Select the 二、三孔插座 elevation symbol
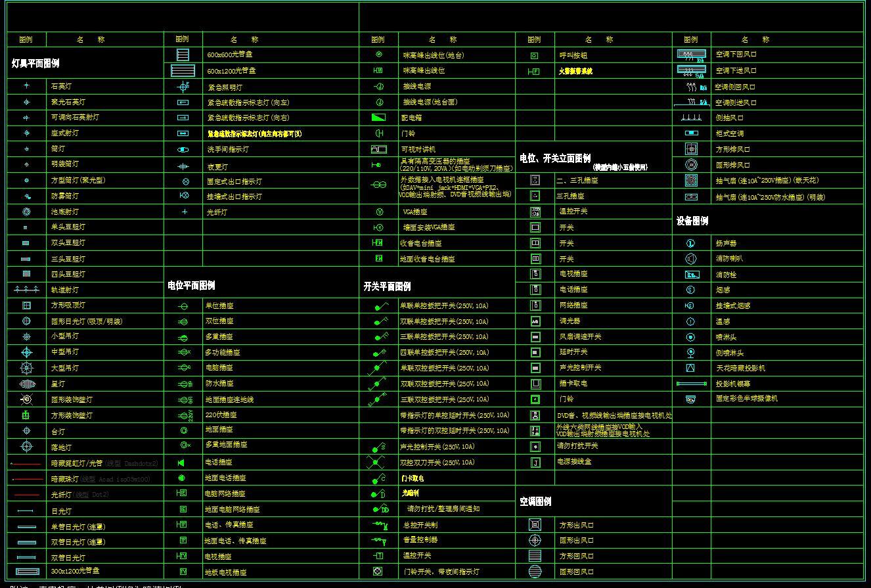The height and width of the screenshot is (588, 871). (x=535, y=180)
